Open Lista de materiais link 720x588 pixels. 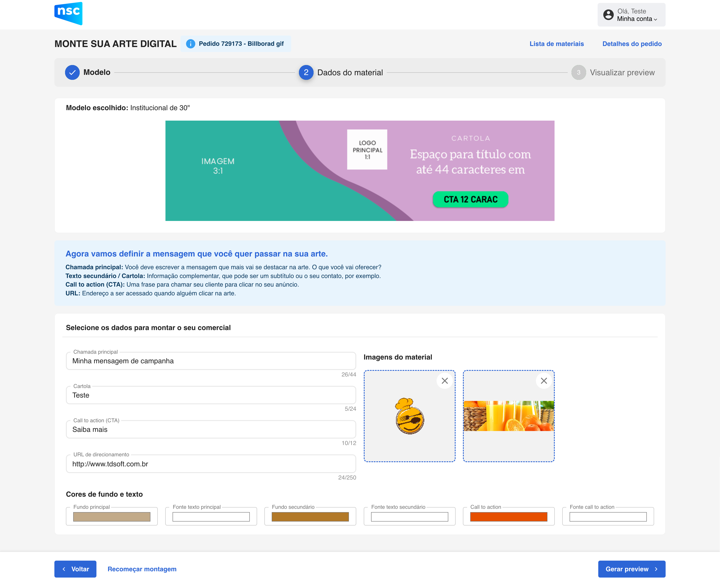(x=556, y=44)
